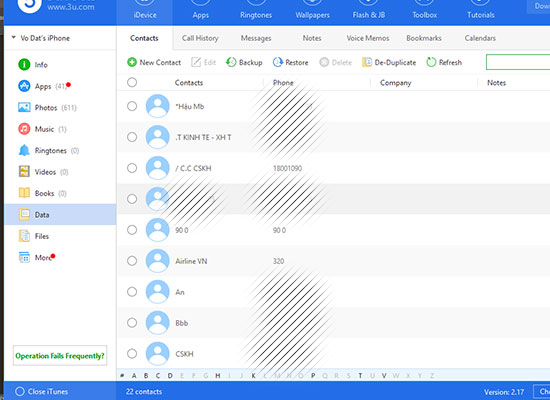
Task: Collapse the Vo Dat's iPhone device tree
Action: (x=14, y=37)
